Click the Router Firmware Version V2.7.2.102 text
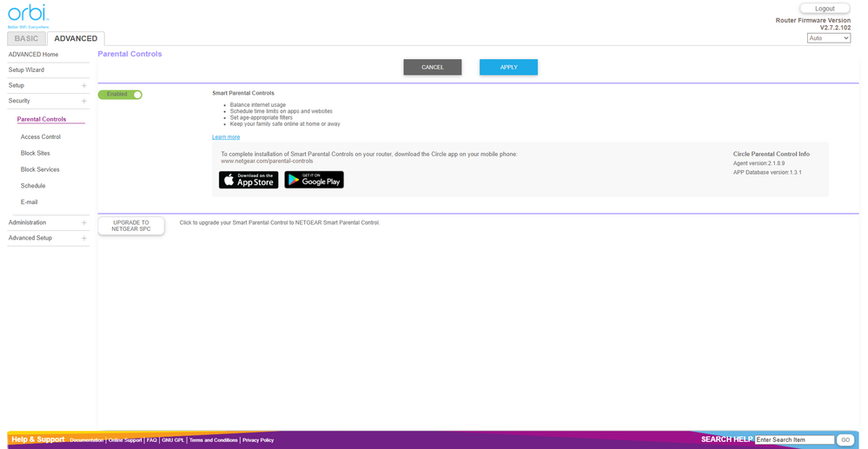This screenshot has width=868, height=449. point(813,23)
